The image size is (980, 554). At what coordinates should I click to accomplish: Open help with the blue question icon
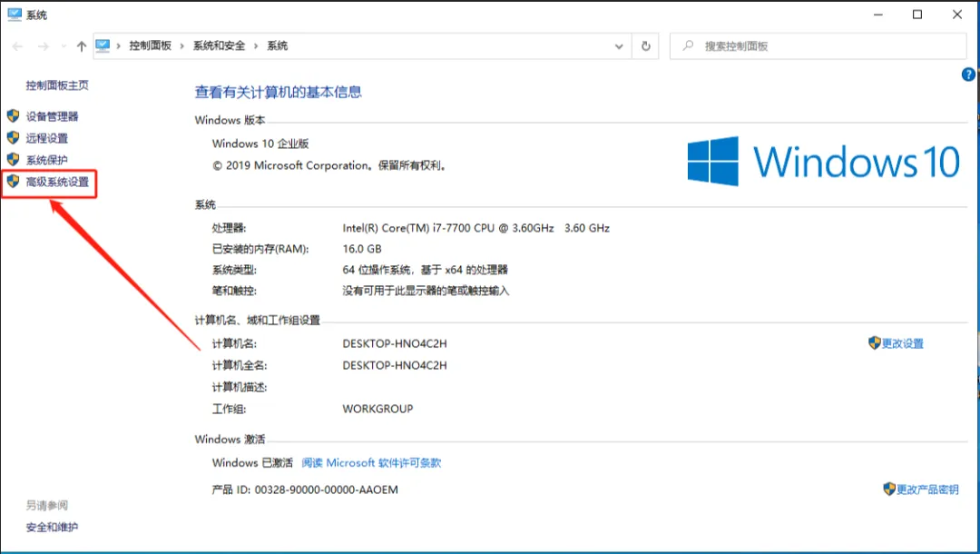[968, 75]
